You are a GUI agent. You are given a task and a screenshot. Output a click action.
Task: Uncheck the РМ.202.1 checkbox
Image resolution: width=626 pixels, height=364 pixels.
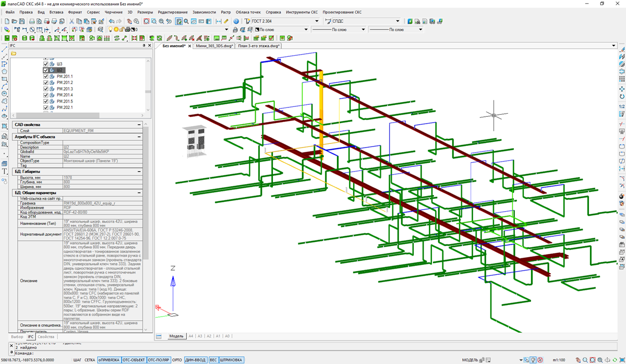click(46, 107)
